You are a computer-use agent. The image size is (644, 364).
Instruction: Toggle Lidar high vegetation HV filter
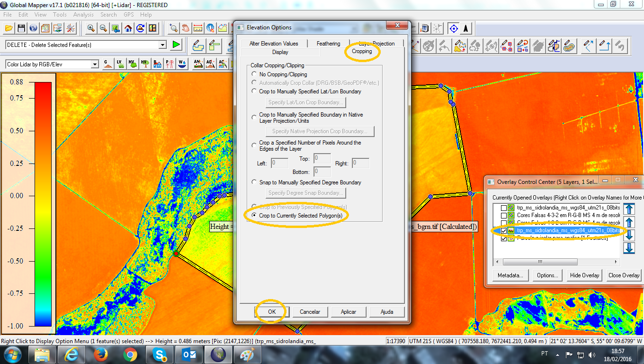144,64
